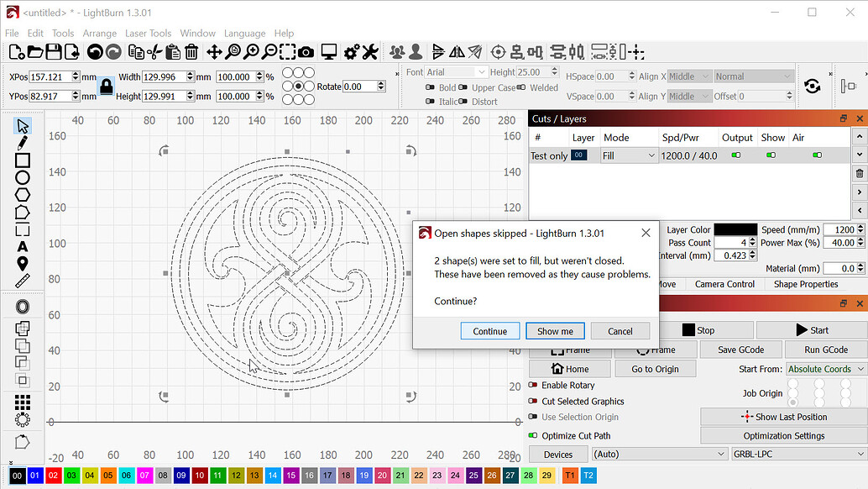Select the Draw Ellipse tool
This screenshot has height=489, width=868.
pos(23,177)
